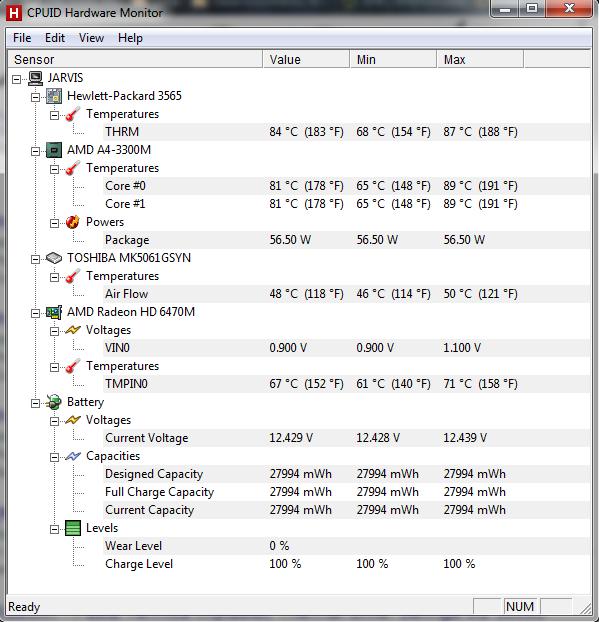This screenshot has height=622, width=599.
Task: Click the Air Flow min value 46 °C
Action: point(393,294)
